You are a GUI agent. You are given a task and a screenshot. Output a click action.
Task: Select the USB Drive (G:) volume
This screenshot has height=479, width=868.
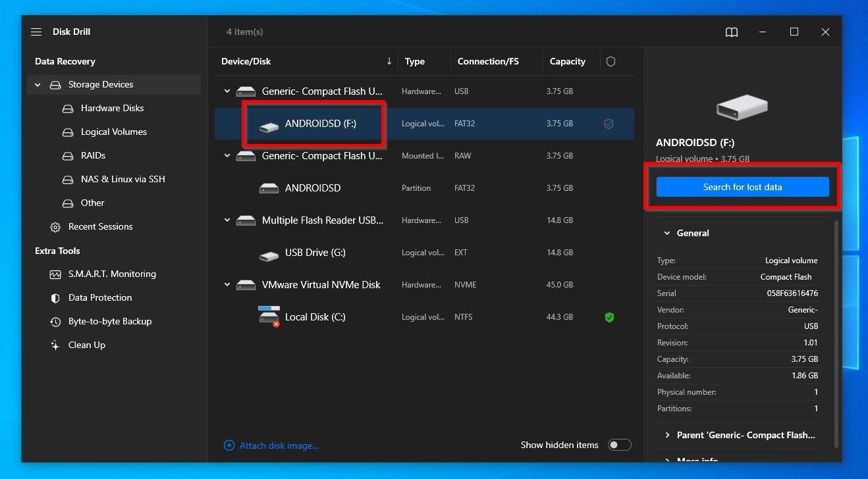[424, 253]
